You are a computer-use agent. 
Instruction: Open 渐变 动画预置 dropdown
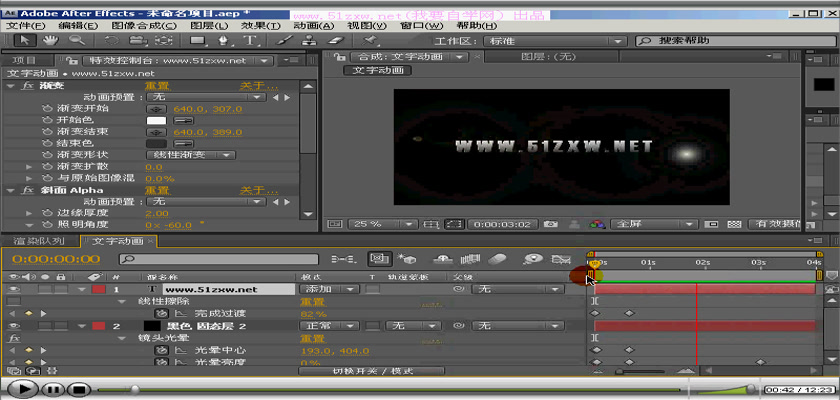(206, 97)
